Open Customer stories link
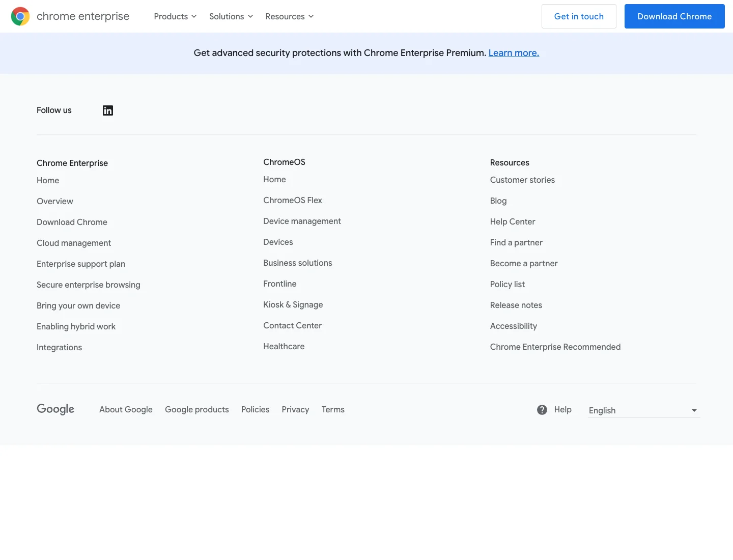Screen dimensions: 733x560 (522, 180)
